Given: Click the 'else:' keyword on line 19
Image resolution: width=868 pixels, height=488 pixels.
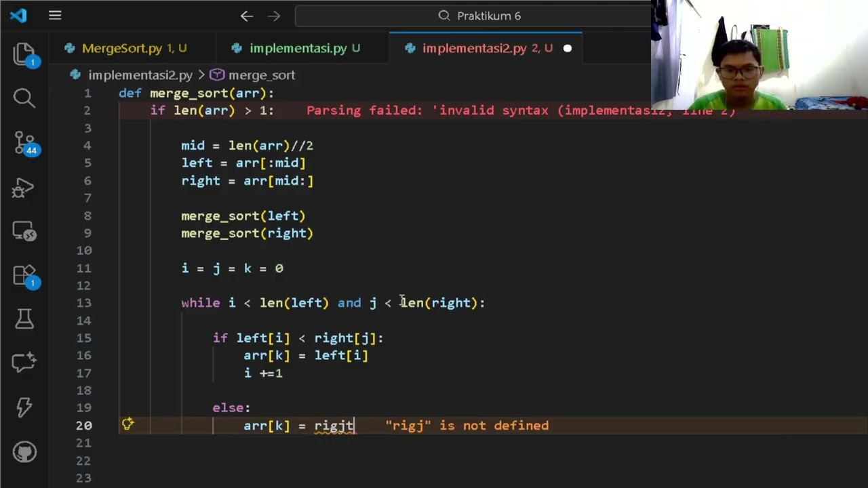Looking at the screenshot, I should click(231, 408).
